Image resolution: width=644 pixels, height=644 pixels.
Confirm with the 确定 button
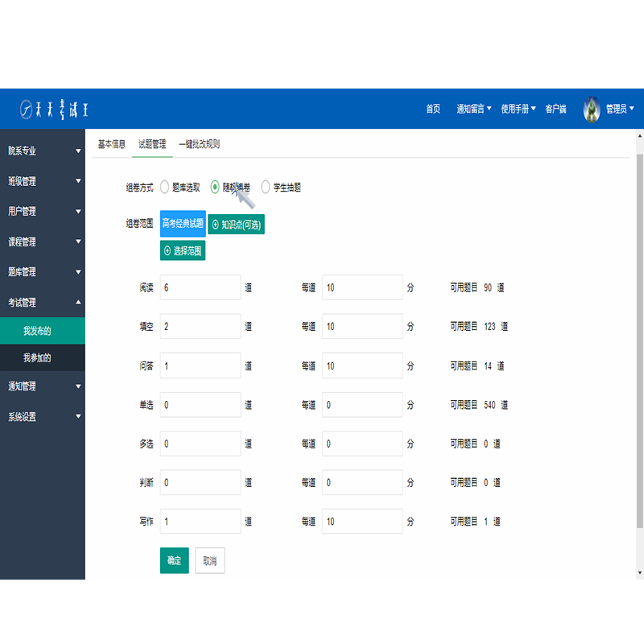[x=175, y=560]
